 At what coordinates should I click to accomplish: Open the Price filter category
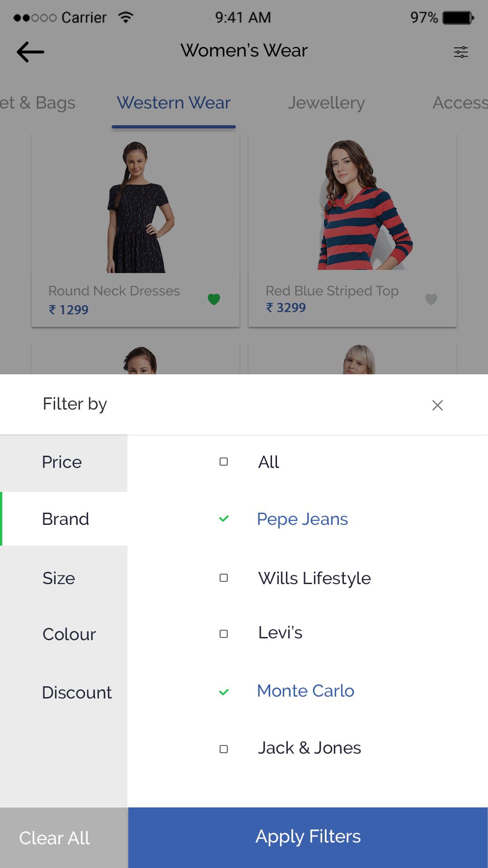[x=64, y=463]
